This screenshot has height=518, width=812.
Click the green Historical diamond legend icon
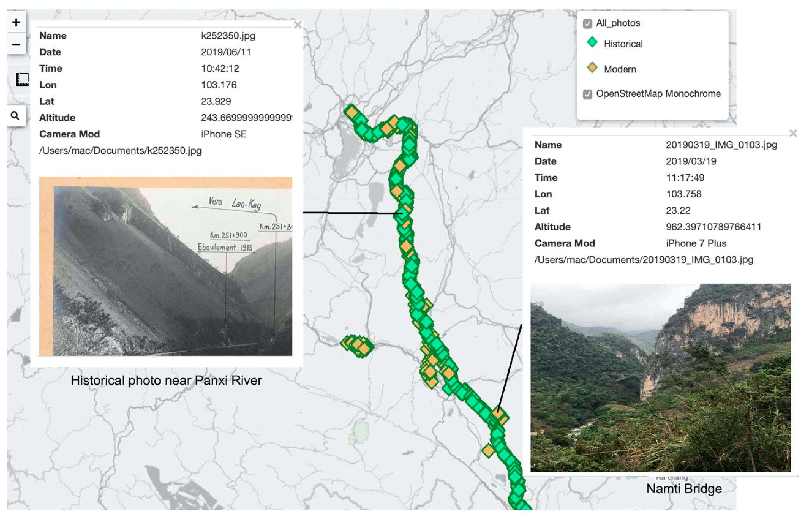(x=592, y=43)
